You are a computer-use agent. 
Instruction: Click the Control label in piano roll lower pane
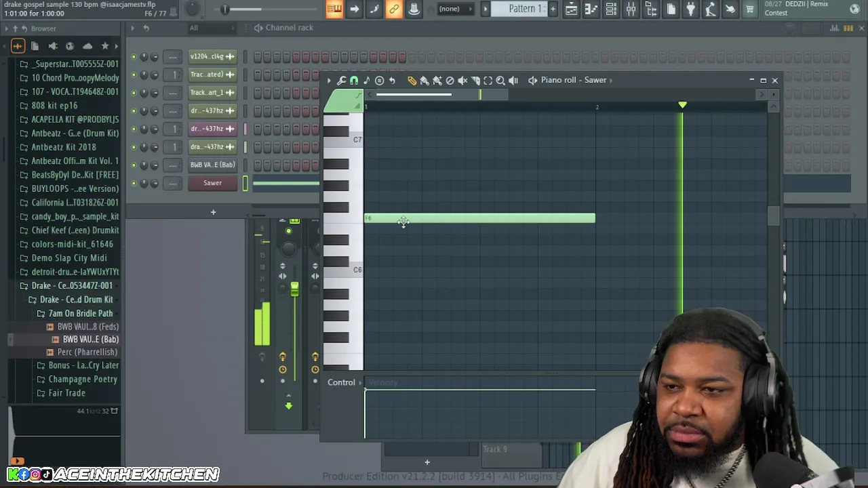[341, 383]
